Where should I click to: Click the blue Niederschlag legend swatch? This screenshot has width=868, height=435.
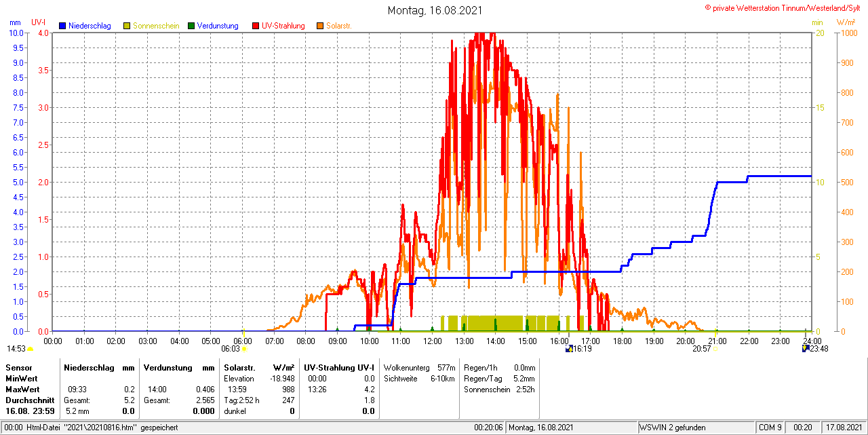pyautogui.click(x=62, y=26)
